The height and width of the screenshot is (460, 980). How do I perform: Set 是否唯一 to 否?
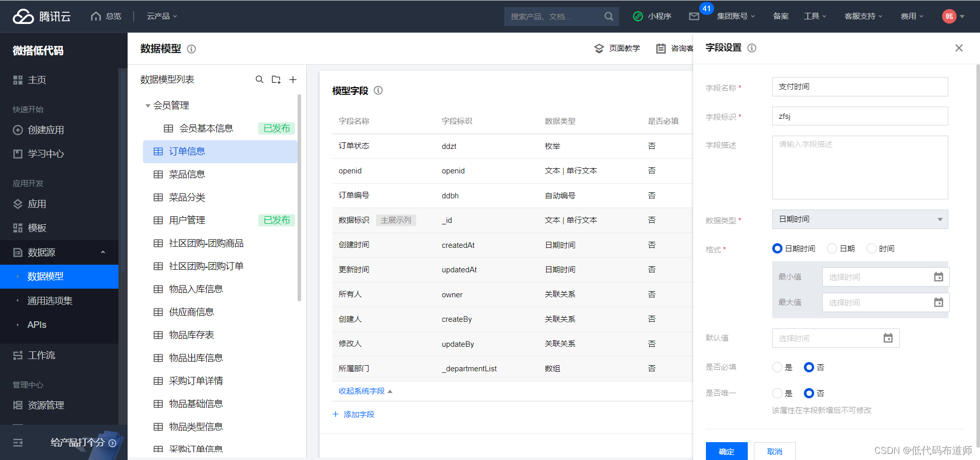[x=808, y=393]
